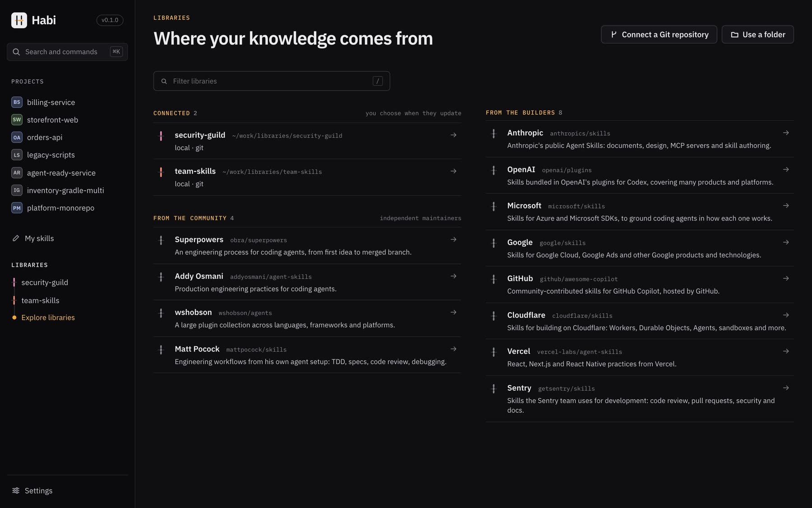Click the Cloudflare row arrow icon
Viewport: 812px width, 508px height.
coord(786,315)
